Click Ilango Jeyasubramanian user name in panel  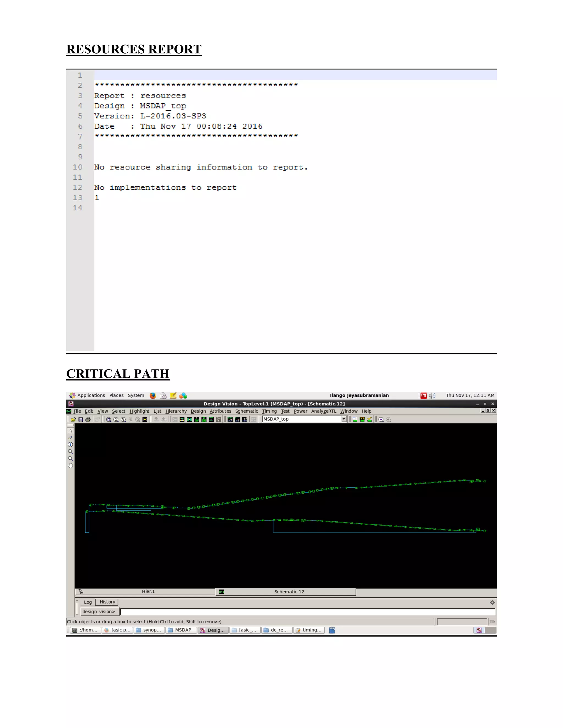pos(359,396)
